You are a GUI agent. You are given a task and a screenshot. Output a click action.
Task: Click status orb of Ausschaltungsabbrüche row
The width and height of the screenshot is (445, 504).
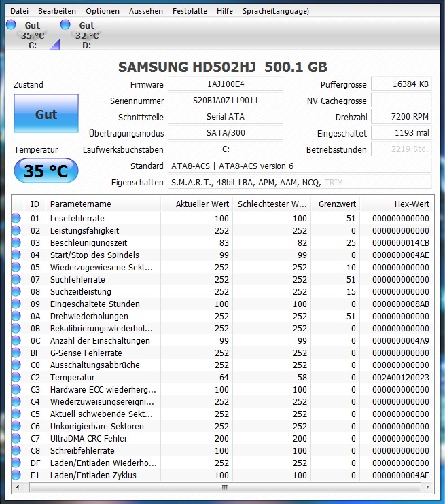16,365
